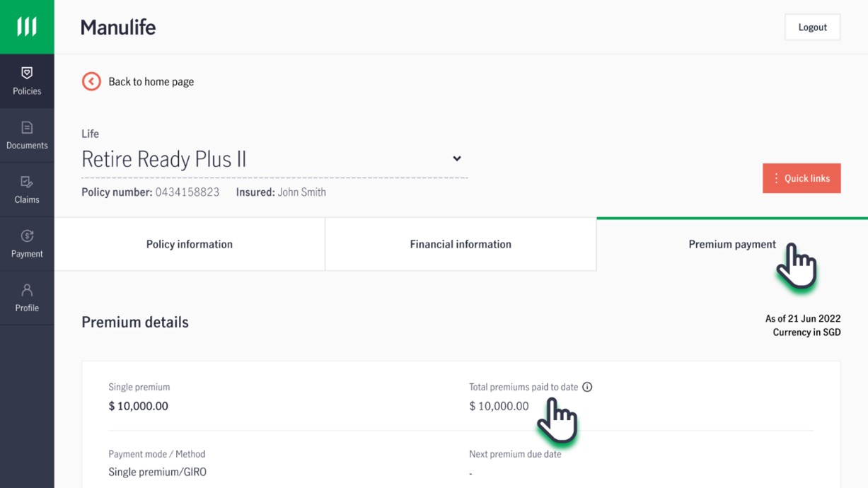Switch to the Financial information tab
868x488 pixels.
[461, 244]
